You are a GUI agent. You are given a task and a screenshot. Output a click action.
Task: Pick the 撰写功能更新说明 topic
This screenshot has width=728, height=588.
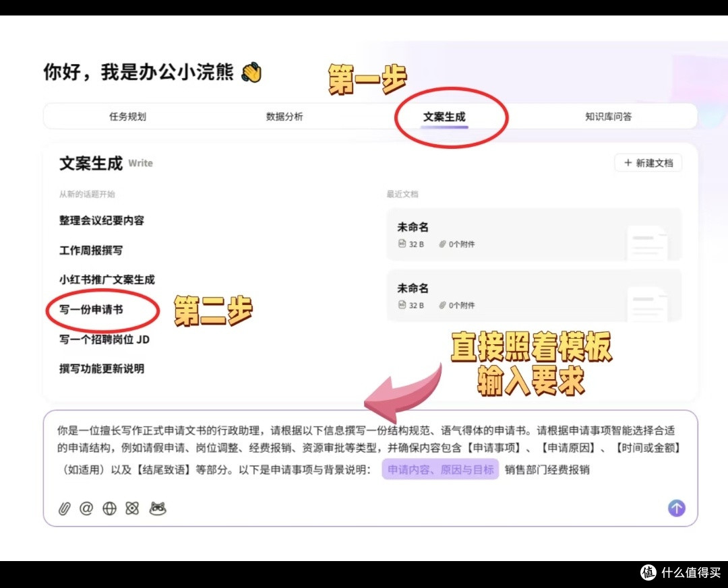[102, 368]
